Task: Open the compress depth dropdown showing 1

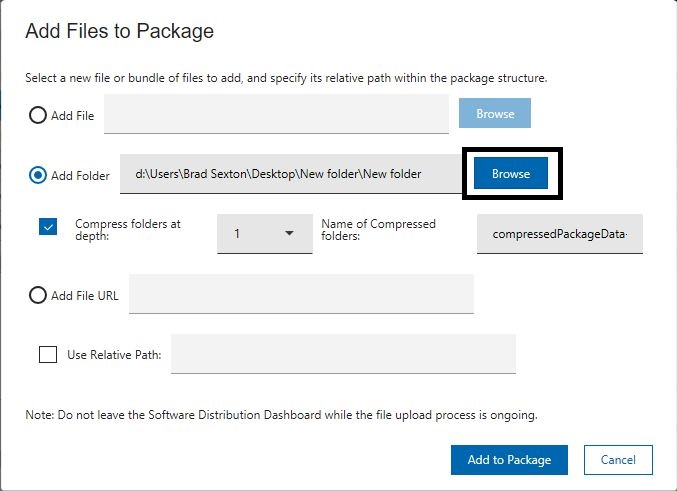Action: (264, 233)
